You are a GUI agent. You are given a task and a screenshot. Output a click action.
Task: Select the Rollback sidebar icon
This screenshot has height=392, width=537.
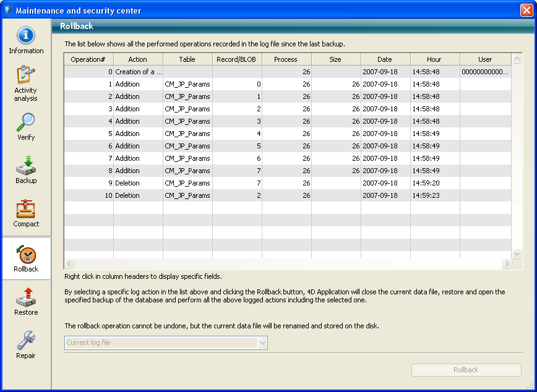click(x=26, y=258)
